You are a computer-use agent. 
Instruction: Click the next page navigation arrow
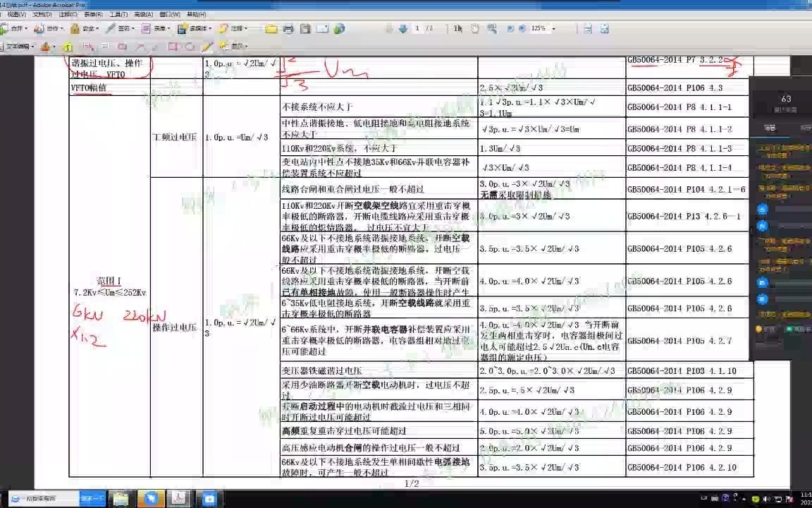tap(403, 29)
